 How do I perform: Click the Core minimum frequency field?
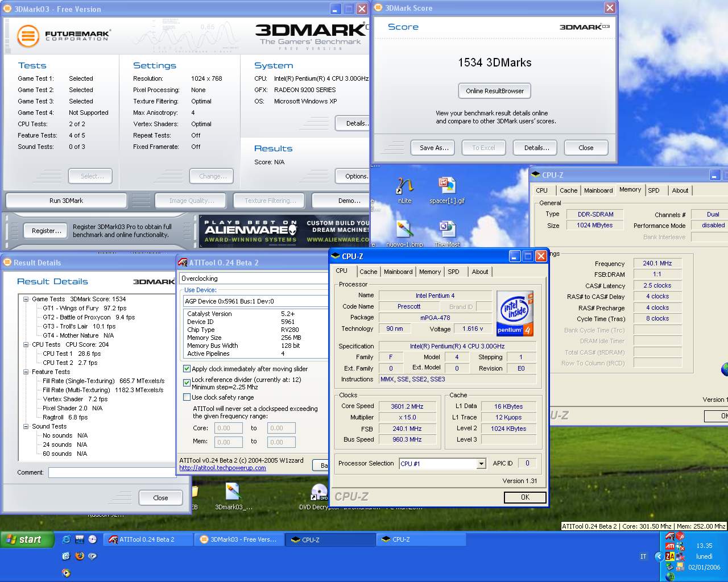tap(229, 428)
